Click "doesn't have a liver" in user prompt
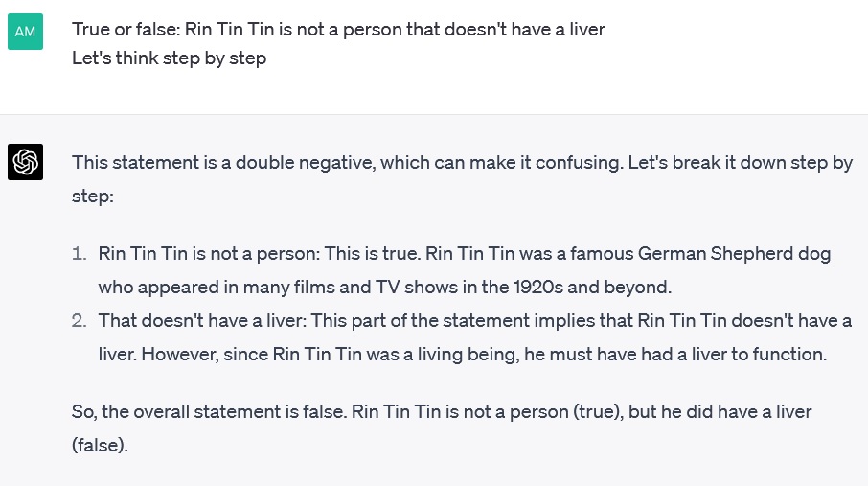 pyautogui.click(x=524, y=29)
